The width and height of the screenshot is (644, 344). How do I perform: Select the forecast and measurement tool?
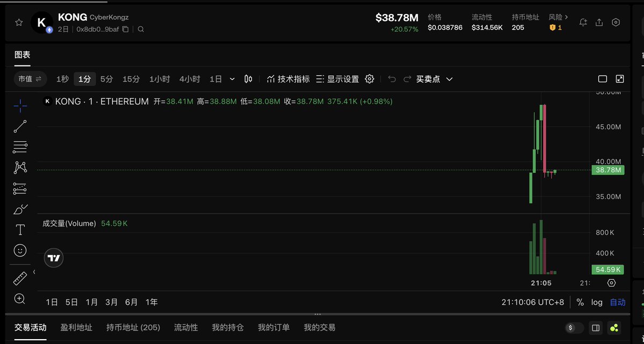coord(20,188)
